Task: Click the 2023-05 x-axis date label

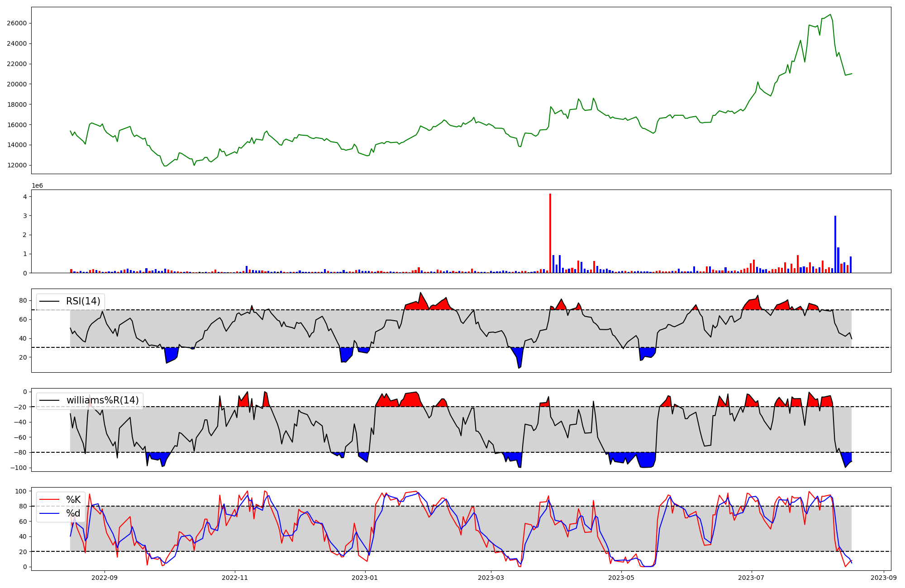Action: [621, 578]
